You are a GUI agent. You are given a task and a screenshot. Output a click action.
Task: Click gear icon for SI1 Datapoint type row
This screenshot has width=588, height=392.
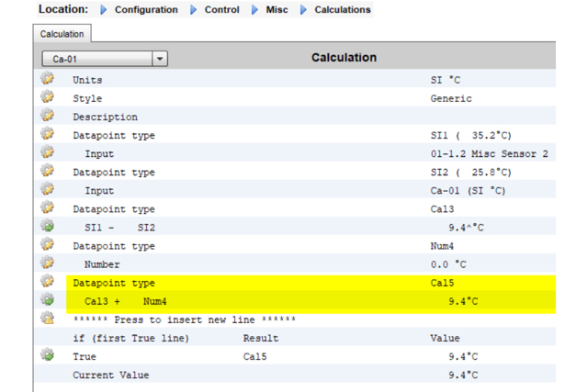tap(47, 135)
